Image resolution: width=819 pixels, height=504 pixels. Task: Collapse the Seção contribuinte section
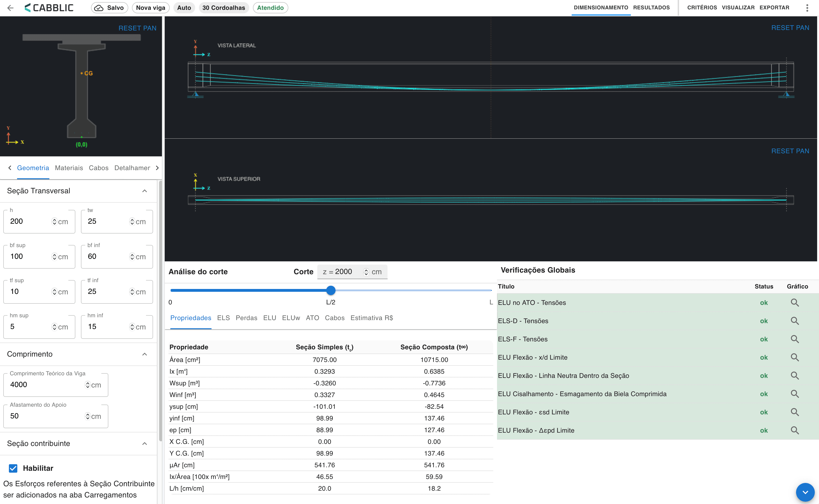point(145,444)
